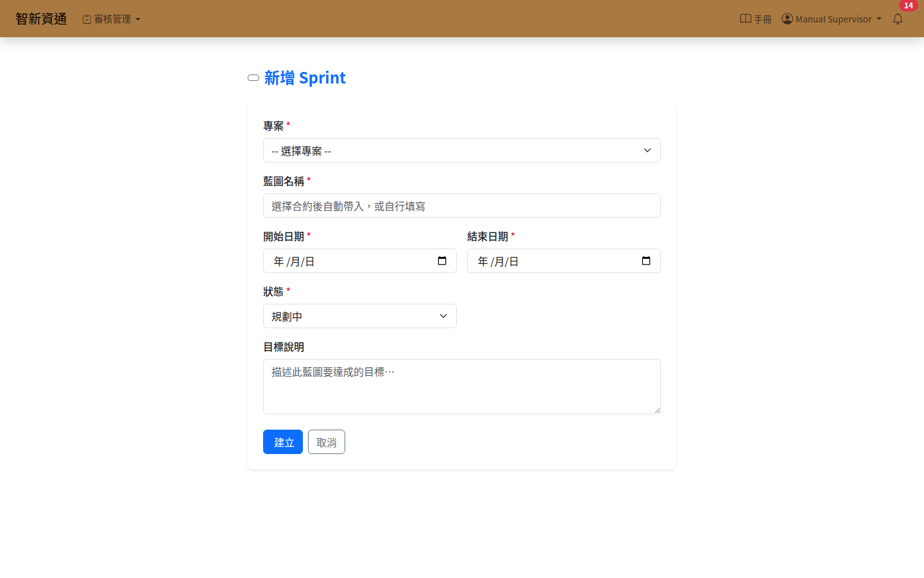Image resolution: width=924 pixels, height=578 pixels.
Task: Click the 建立 submit button
Action: pyautogui.click(x=283, y=442)
